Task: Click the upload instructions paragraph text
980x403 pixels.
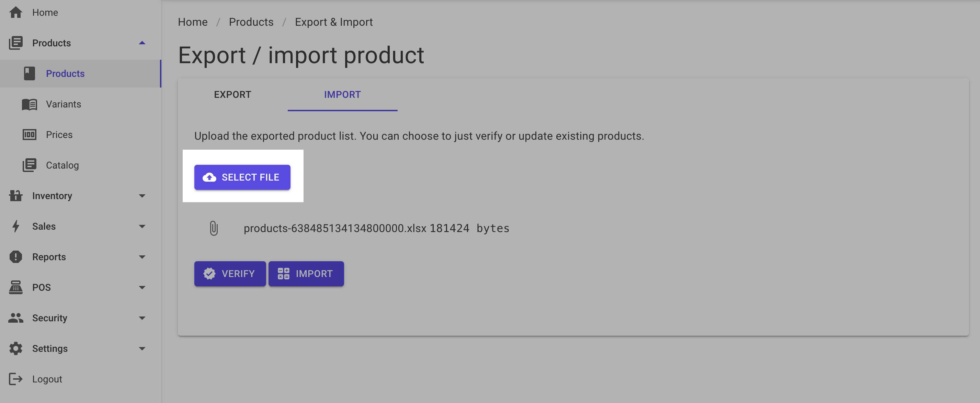Action: tap(419, 136)
